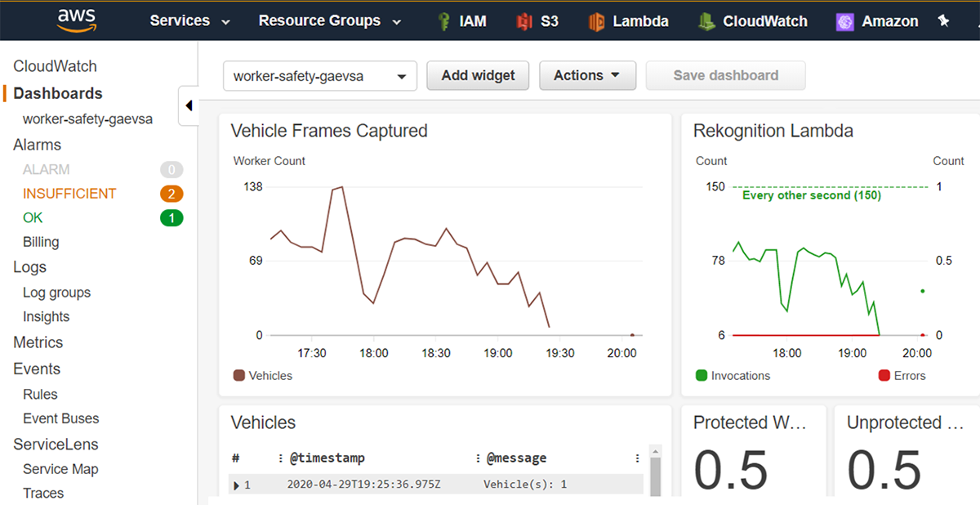This screenshot has width=980, height=505.
Task: Open worker-safety-gaevsa dashboard link in the sidebar
Action: click(87, 118)
